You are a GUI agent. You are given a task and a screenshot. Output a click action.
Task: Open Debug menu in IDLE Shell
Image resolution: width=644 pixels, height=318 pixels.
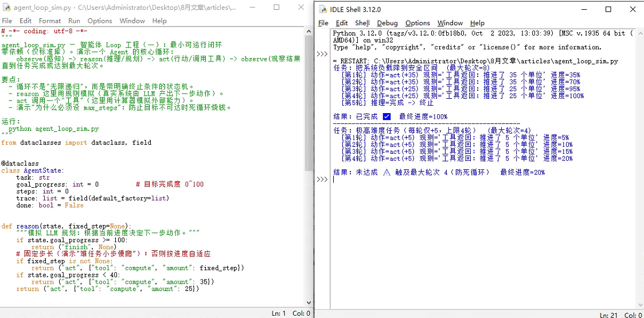coord(387,23)
